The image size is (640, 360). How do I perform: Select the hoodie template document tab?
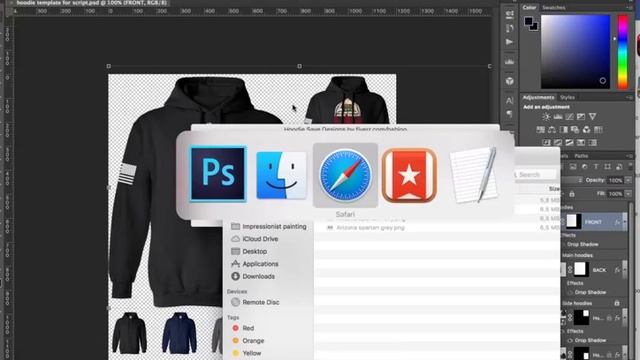tap(91, 3)
